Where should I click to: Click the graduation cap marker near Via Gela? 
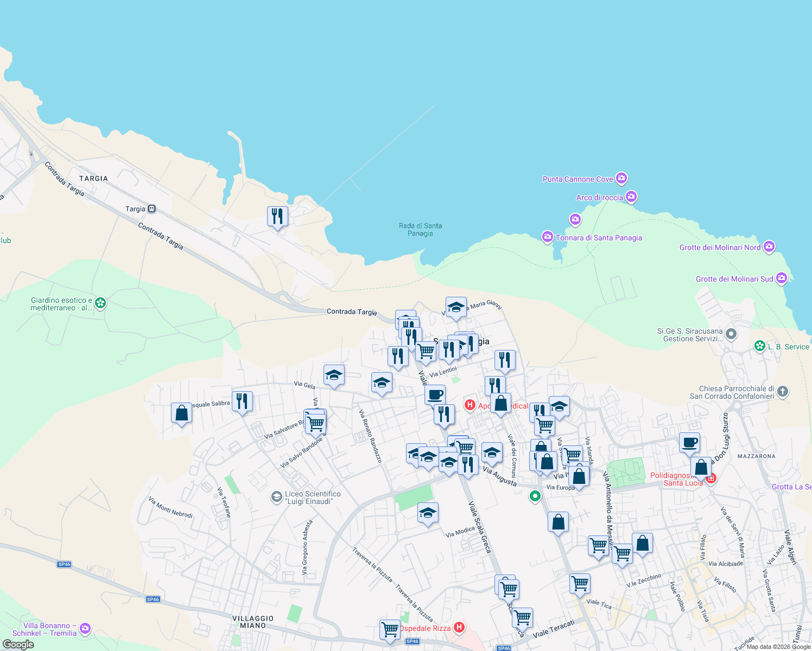point(334,375)
